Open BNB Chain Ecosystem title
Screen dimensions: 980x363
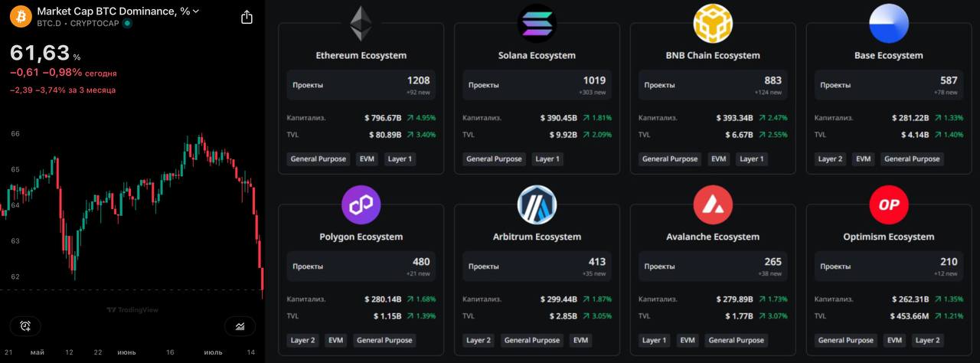pos(713,56)
